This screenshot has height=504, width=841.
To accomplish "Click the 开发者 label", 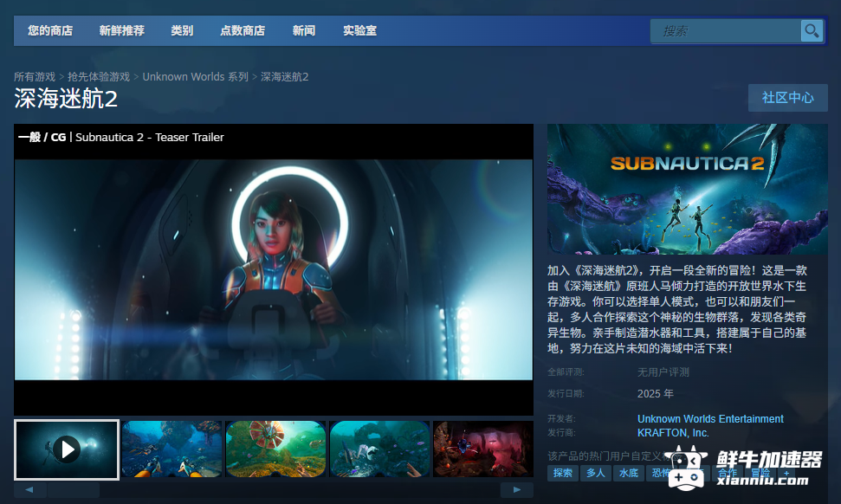I will 561,419.
